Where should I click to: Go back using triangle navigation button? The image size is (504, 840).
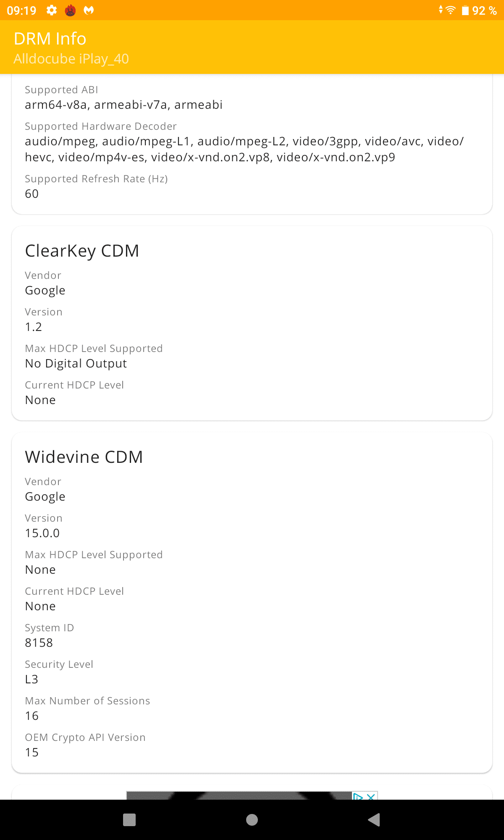pos(374,820)
